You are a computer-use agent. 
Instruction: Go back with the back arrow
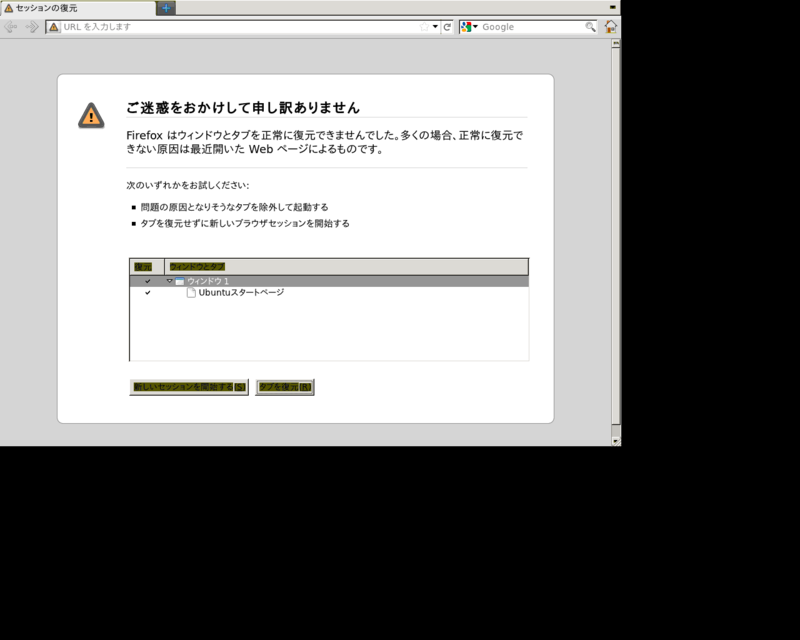pyautogui.click(x=11, y=27)
